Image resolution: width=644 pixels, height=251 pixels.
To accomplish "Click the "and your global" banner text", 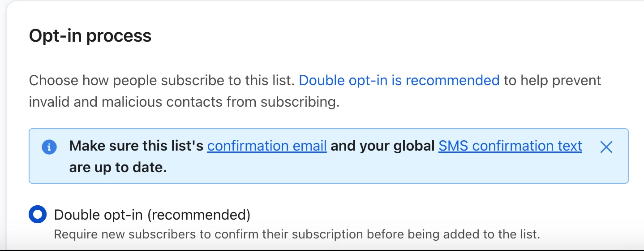I will (x=383, y=146).
